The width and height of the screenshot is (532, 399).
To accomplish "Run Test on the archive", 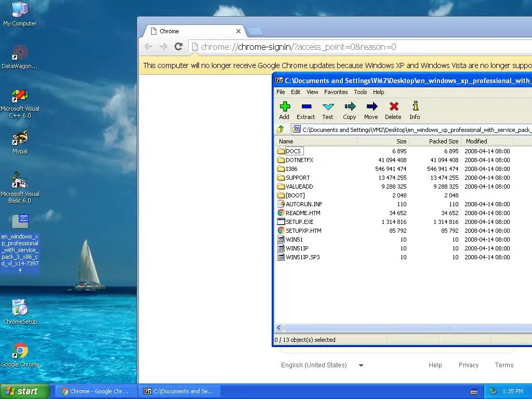I will pyautogui.click(x=328, y=111).
